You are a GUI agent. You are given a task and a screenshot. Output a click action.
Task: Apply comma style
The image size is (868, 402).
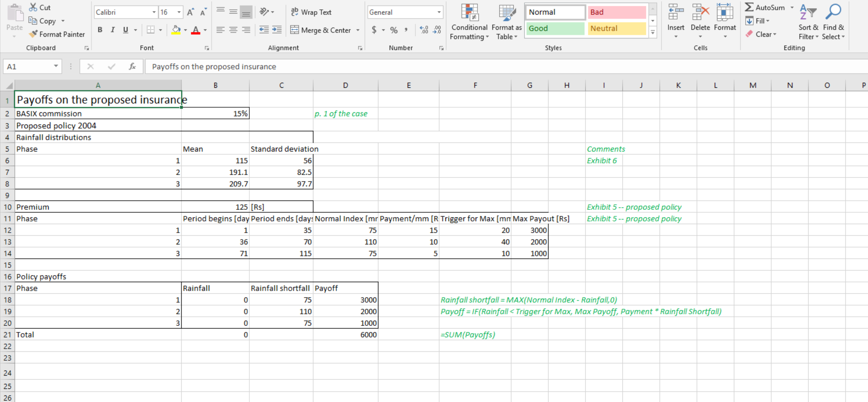pyautogui.click(x=406, y=30)
